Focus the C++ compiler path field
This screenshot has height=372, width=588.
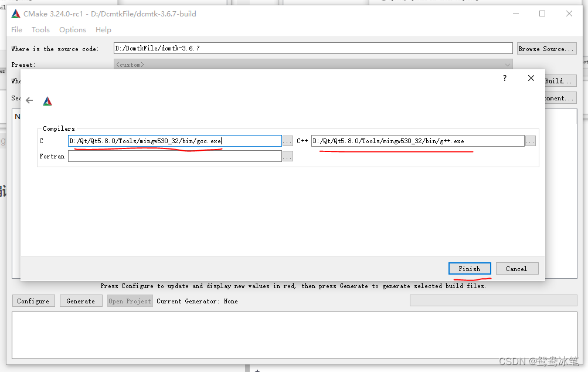click(x=418, y=141)
